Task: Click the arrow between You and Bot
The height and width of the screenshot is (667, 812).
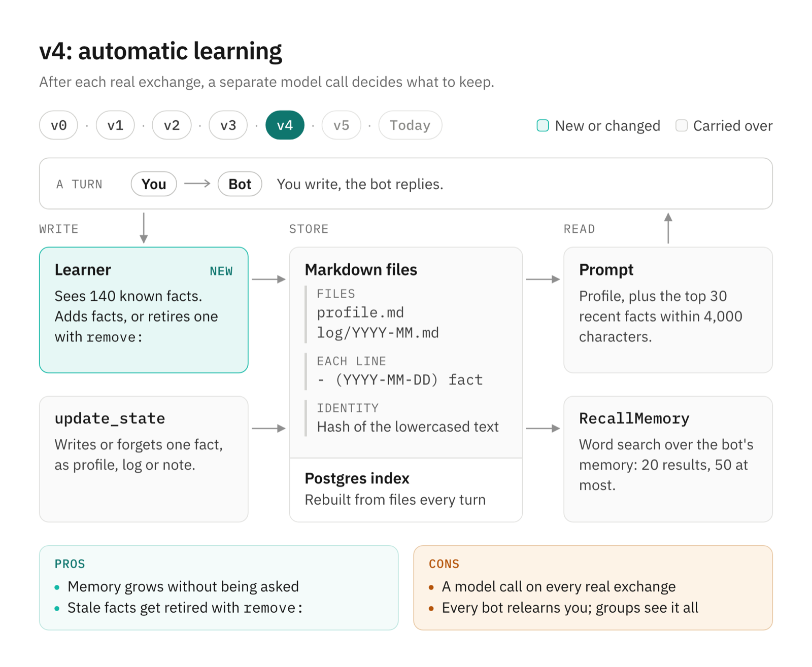Action: (x=197, y=184)
